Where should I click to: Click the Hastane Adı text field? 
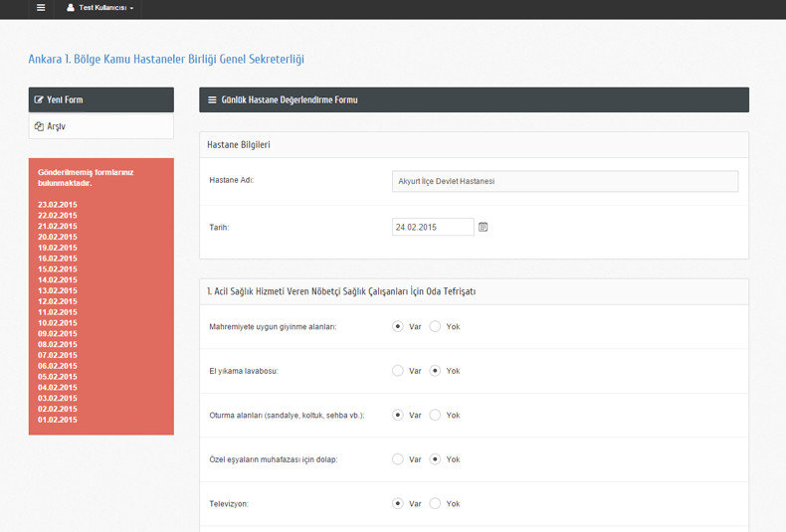565,181
